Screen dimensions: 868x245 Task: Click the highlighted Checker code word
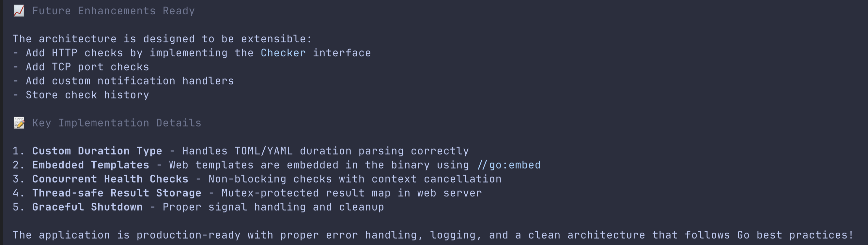pos(283,53)
